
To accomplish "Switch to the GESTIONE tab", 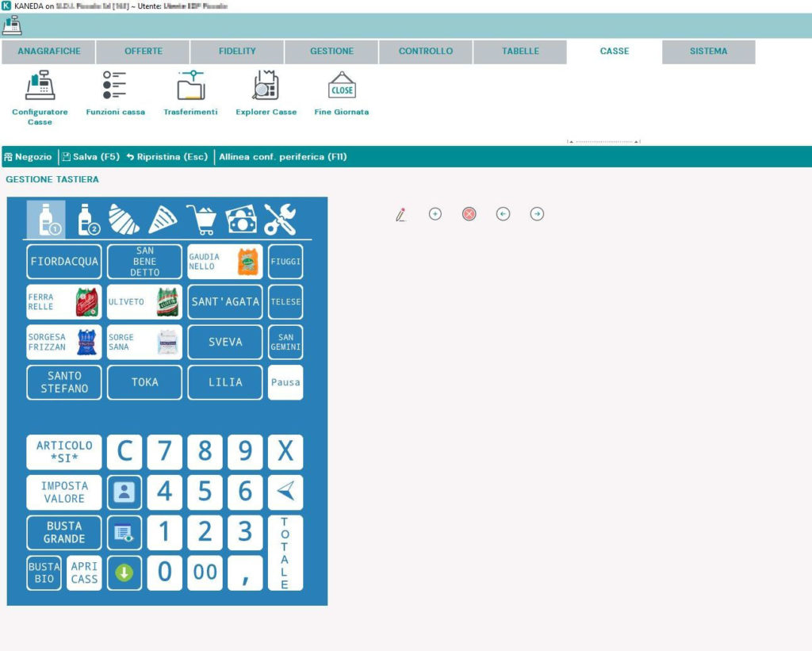I will (x=331, y=52).
